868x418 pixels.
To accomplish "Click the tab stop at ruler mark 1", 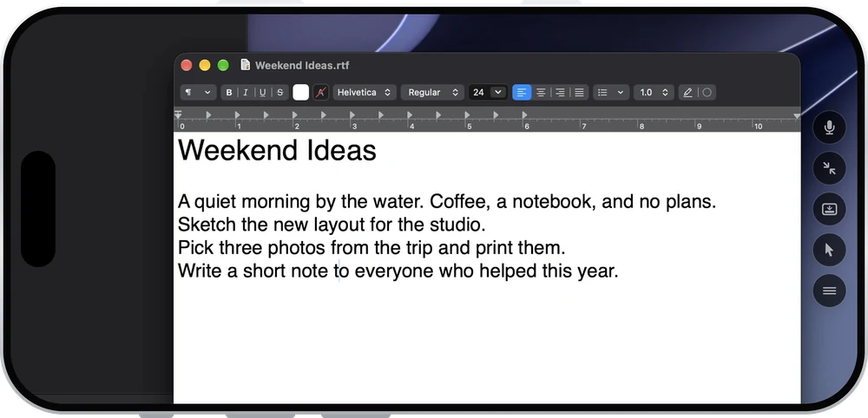I will pos(237,115).
